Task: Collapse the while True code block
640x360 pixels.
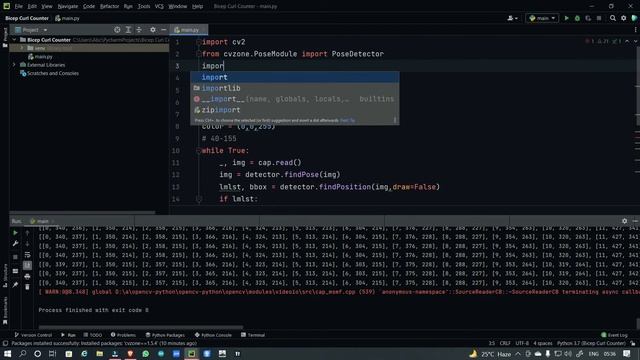Action: coord(199,151)
